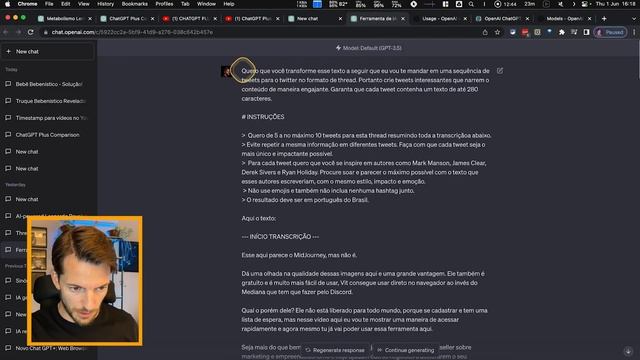The width and height of the screenshot is (640, 360).
Task: Click Regenerate response button
Action: tap(335, 350)
